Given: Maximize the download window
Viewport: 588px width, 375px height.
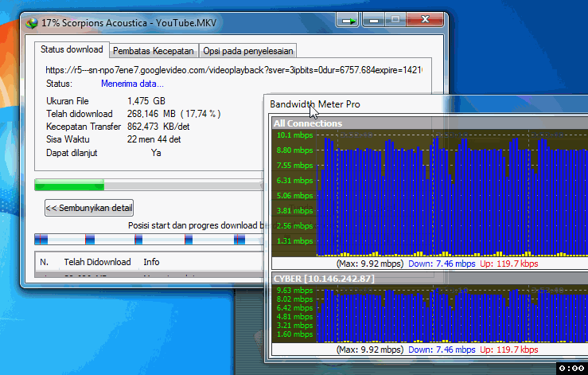Looking at the screenshot, I should click(395, 18).
